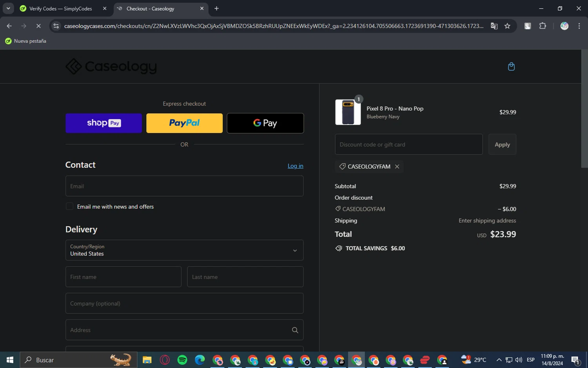Open Windows notification center
Image resolution: width=588 pixels, height=368 pixels.
tap(575, 360)
